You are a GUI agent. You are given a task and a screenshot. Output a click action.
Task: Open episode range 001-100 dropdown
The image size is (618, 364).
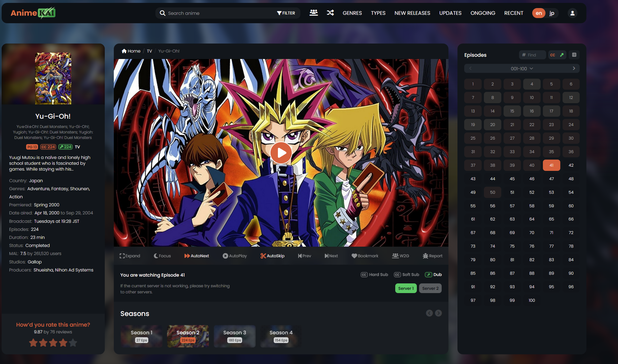522,68
